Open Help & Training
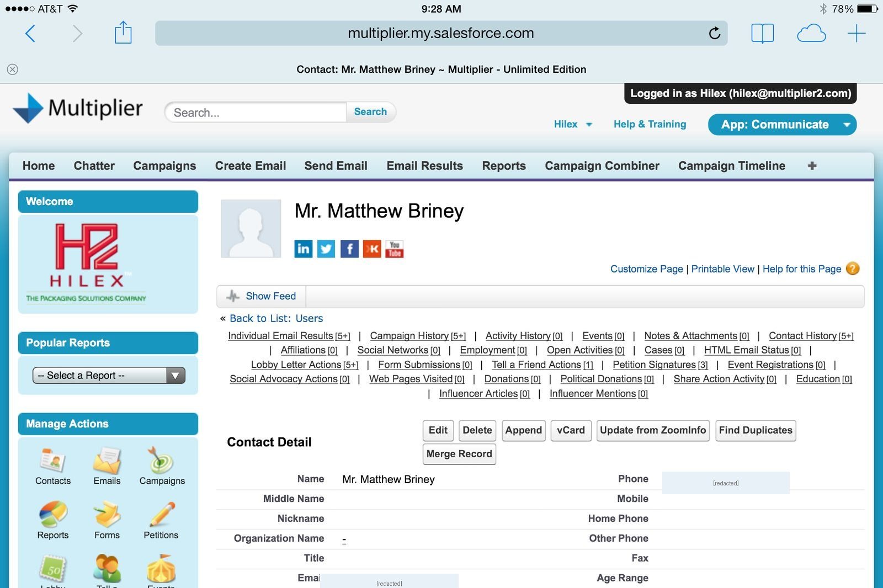 coord(650,125)
